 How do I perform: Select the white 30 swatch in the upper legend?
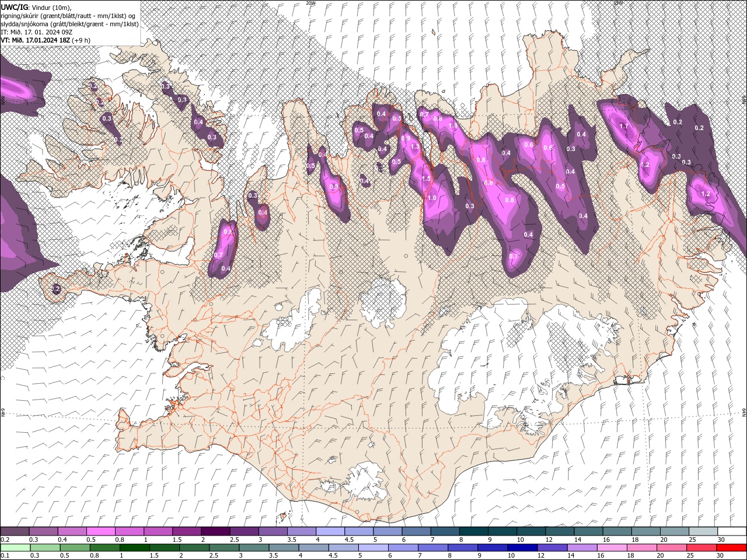tap(732, 531)
